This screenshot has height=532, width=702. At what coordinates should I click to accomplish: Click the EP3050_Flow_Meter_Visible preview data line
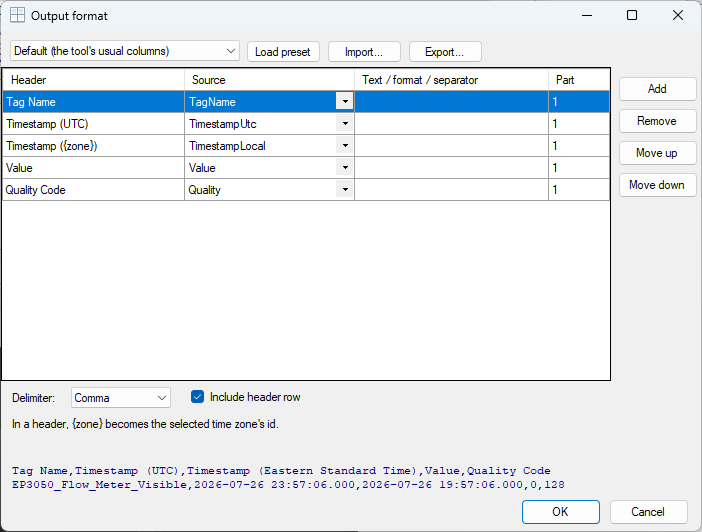click(x=288, y=485)
